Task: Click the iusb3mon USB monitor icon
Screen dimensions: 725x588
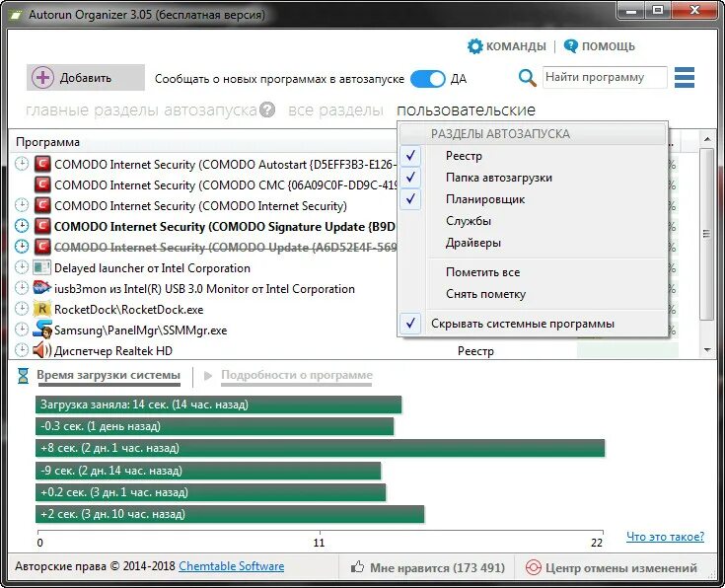Action: point(41,288)
